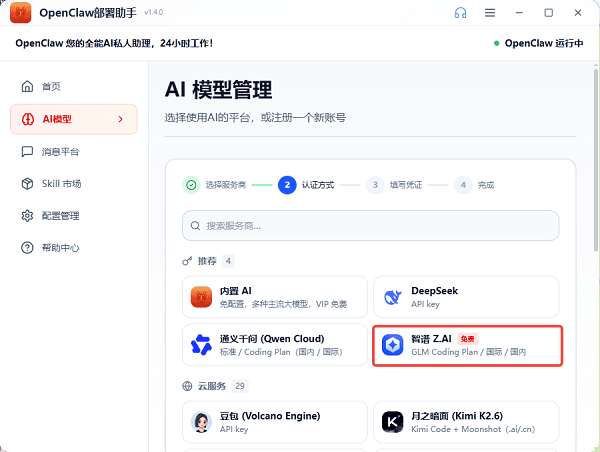The width and height of the screenshot is (600, 452).
Task: Click OpenClaw部署助手 window title
Action: click(88, 13)
